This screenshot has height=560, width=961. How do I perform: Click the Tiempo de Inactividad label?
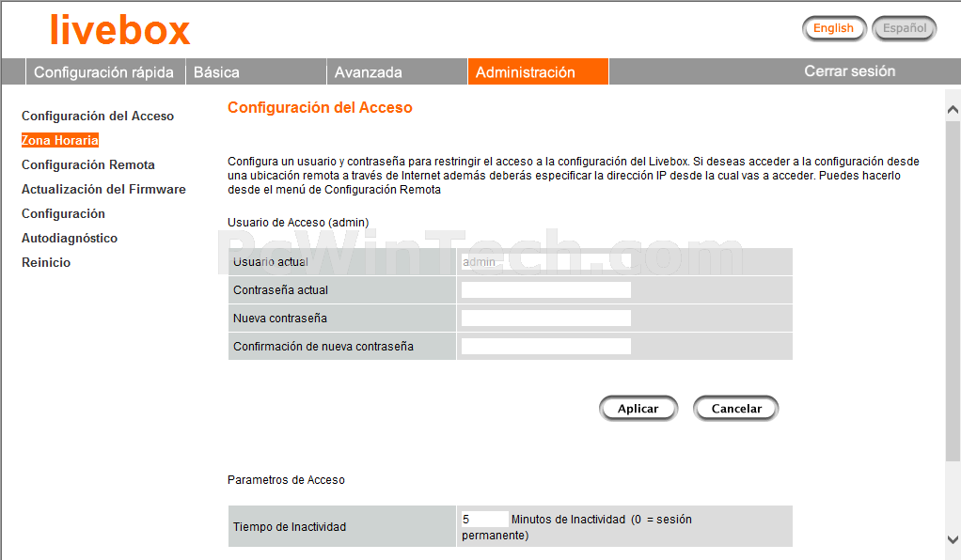290,527
